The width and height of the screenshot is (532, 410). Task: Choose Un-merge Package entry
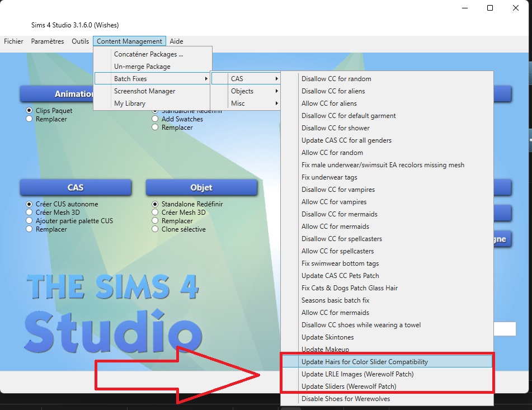153,67
